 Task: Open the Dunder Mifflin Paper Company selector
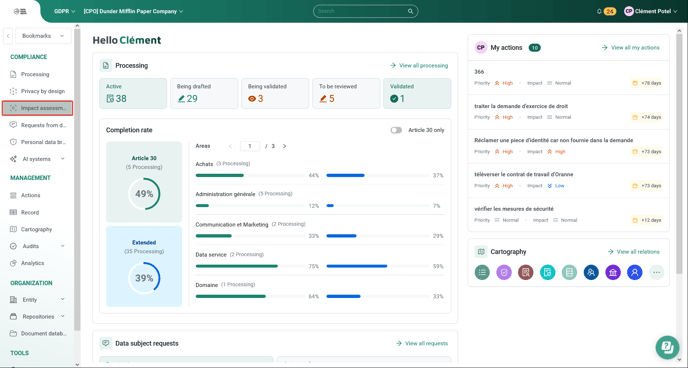coord(133,11)
